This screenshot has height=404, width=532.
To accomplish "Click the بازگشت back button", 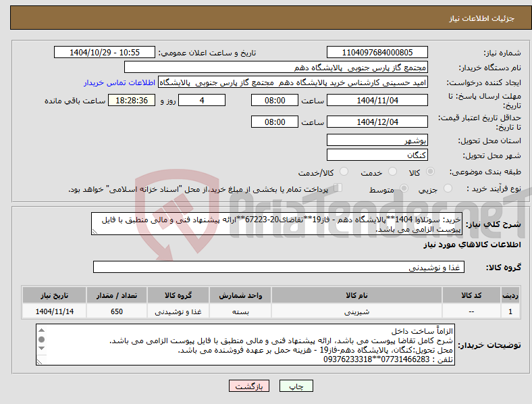I will pyautogui.click(x=249, y=386).
